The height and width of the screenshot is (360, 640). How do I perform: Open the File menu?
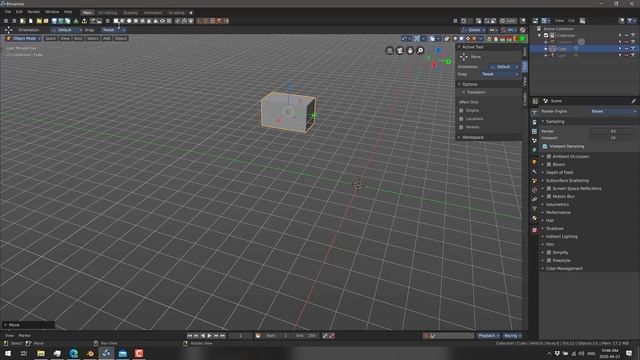tap(8, 12)
